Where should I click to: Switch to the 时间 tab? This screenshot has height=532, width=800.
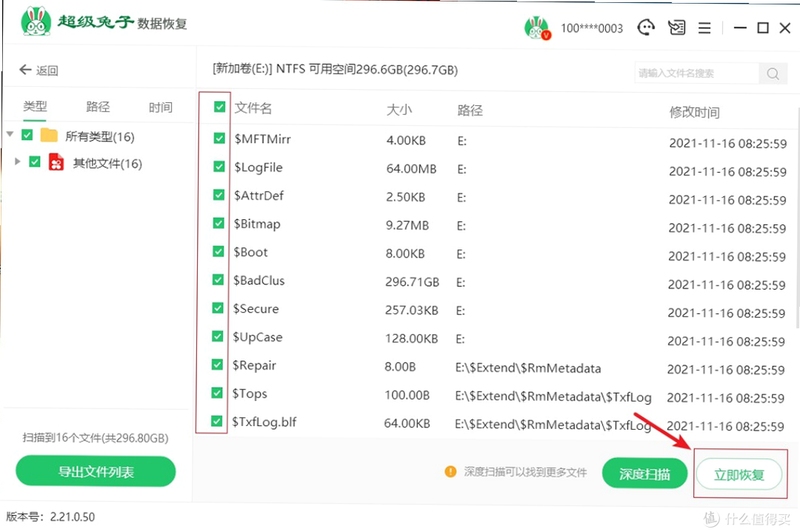(x=161, y=107)
